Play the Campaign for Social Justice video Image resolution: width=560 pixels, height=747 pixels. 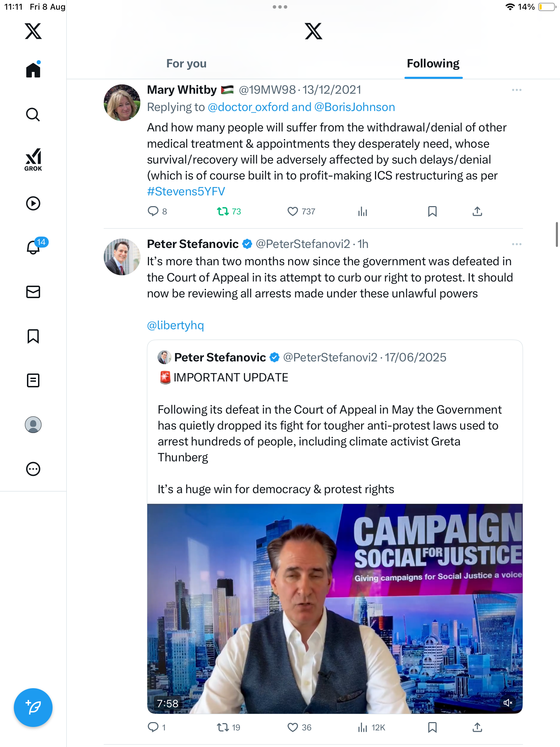(x=335, y=609)
